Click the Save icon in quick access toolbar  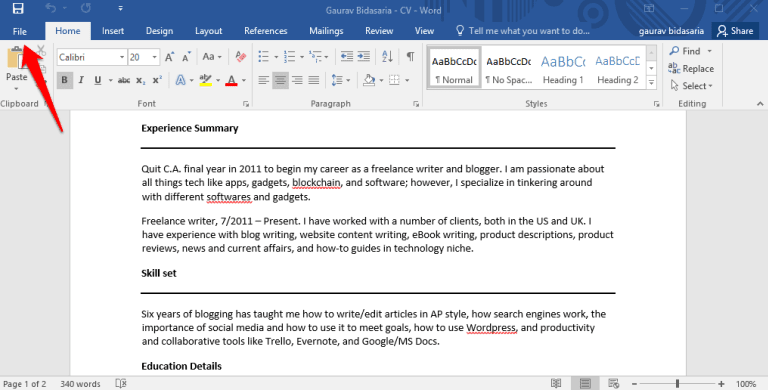pos(18,8)
